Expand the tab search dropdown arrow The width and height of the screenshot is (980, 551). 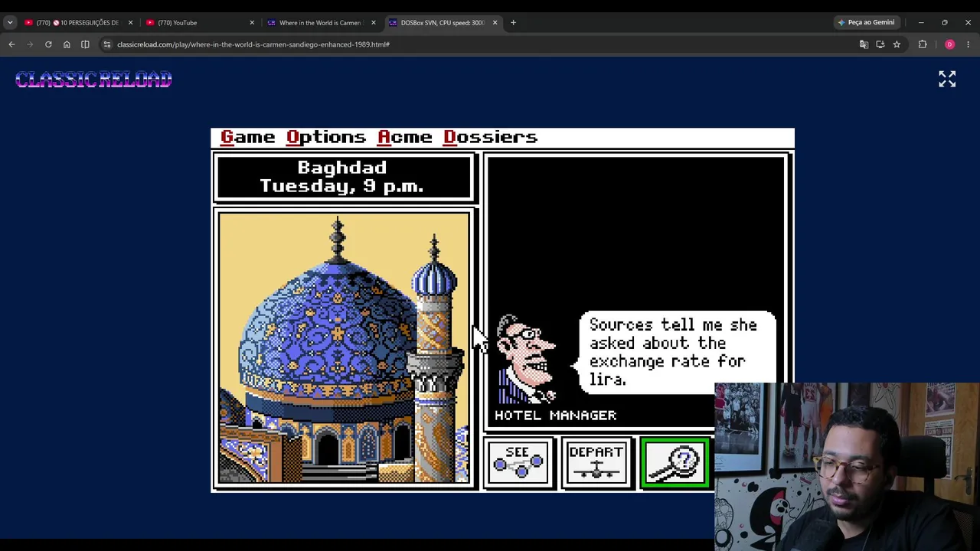coord(10,23)
